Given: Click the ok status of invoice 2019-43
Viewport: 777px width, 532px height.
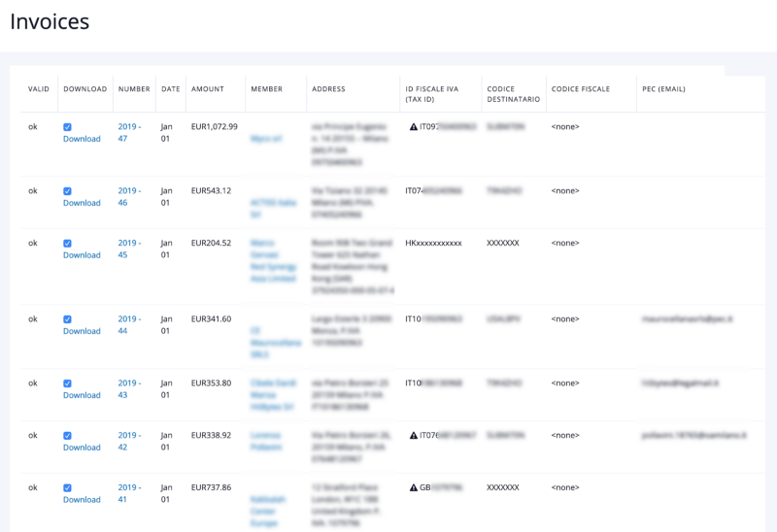Looking at the screenshot, I should 33,382.
